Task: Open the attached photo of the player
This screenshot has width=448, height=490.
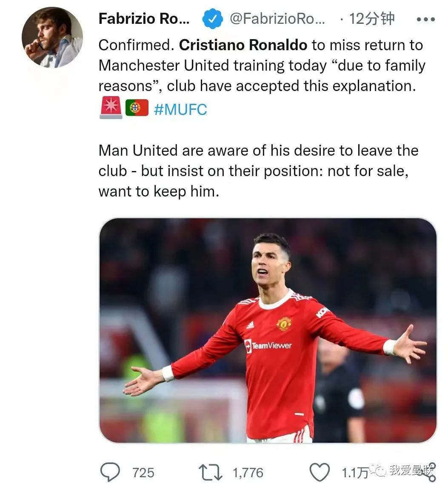Action: coord(268,330)
